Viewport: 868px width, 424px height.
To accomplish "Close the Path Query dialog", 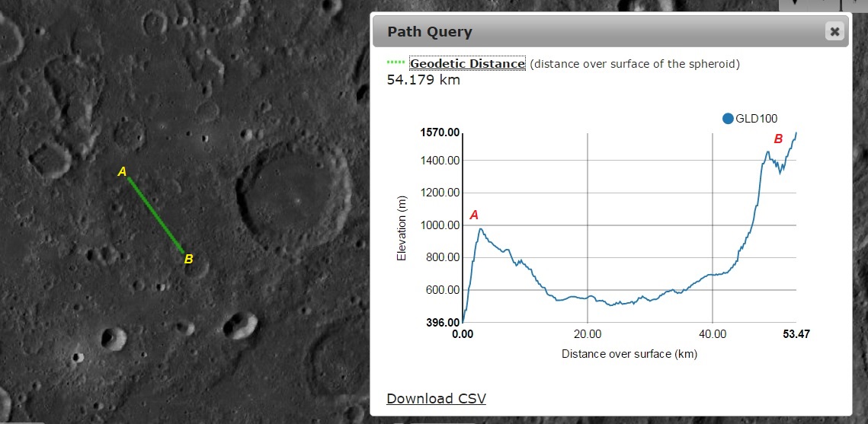I will click(x=834, y=31).
